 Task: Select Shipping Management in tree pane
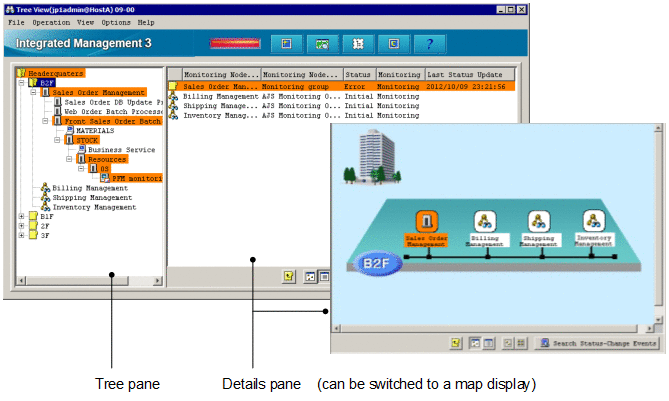(92, 198)
